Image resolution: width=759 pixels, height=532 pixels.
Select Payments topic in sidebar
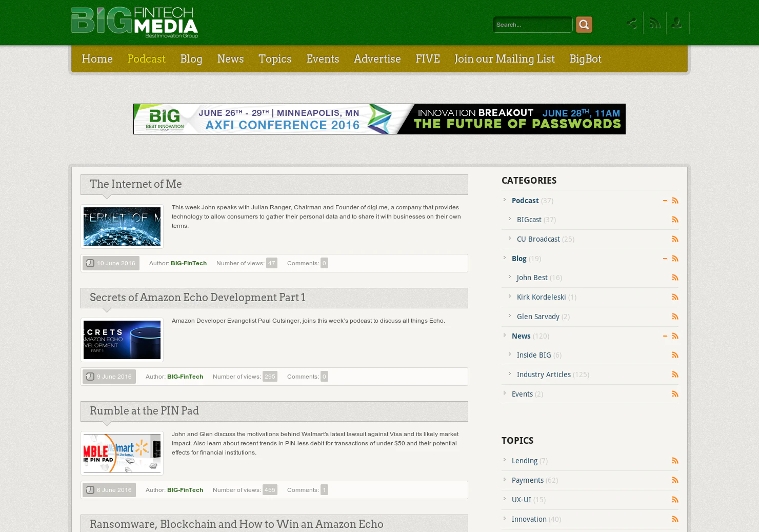(x=528, y=480)
